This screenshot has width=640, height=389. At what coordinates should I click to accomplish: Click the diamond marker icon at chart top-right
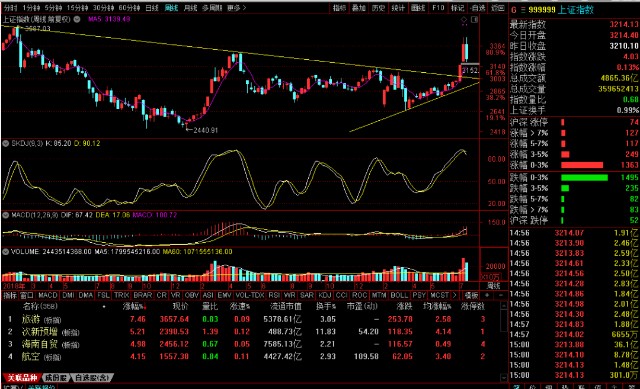464,20
